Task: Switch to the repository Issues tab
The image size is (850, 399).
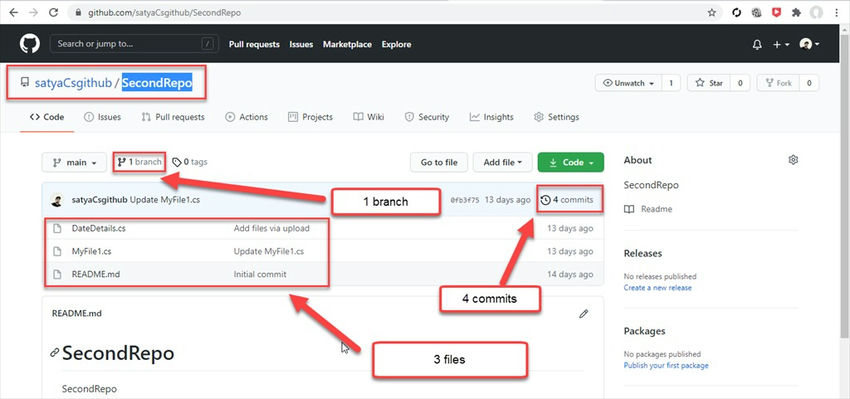Action: 102,117
